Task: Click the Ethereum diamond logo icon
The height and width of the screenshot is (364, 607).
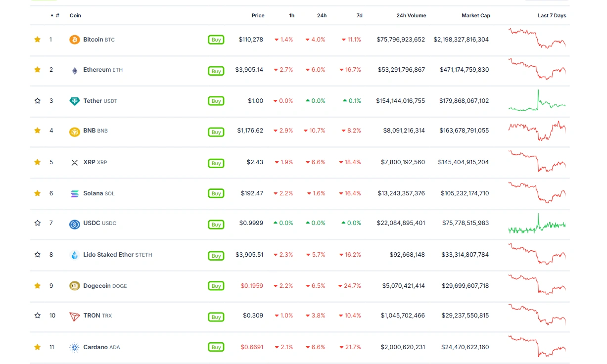Action: point(75,70)
